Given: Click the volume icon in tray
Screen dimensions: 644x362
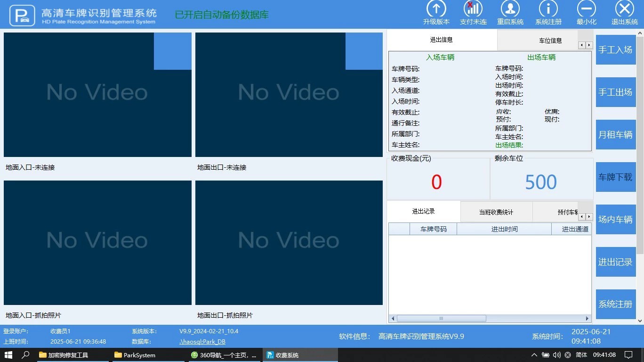Looking at the screenshot, I should [x=557, y=355].
